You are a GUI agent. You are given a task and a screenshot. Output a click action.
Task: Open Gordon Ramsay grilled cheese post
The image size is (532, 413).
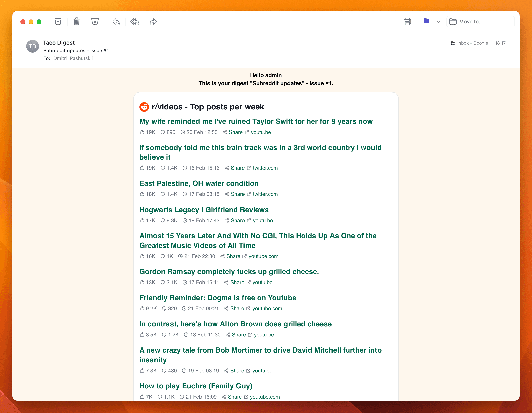click(x=229, y=272)
